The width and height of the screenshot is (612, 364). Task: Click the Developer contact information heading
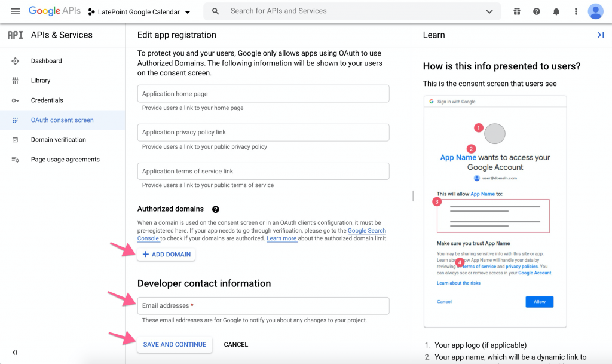(x=204, y=284)
